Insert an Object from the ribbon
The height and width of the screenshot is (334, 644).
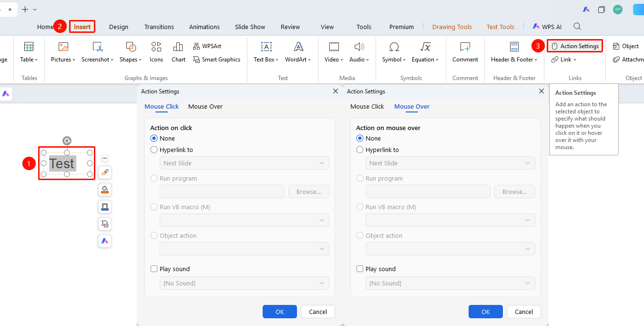[626, 46]
